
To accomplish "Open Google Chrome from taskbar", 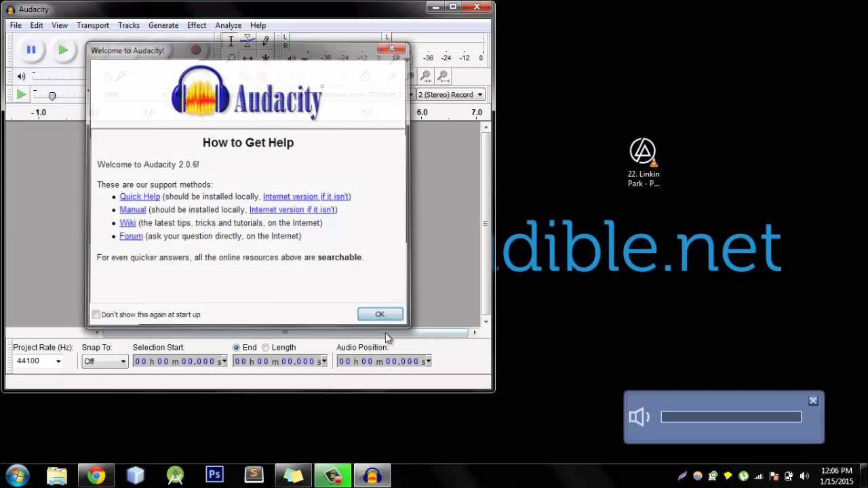I will point(96,475).
